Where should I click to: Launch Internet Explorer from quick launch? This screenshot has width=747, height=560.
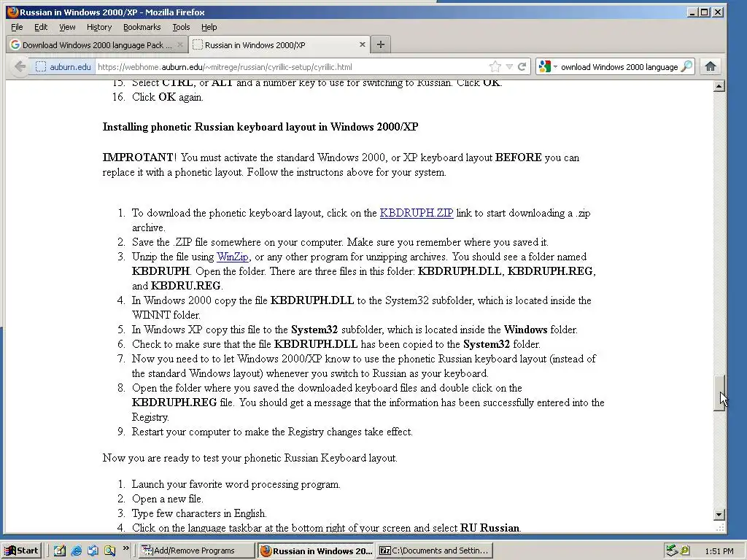click(76, 551)
